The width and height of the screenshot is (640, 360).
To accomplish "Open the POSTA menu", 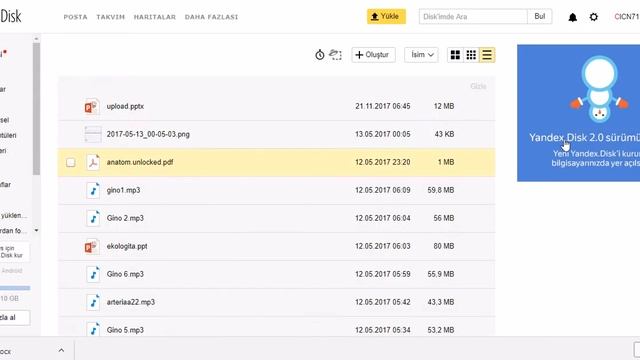I will (x=76, y=17).
